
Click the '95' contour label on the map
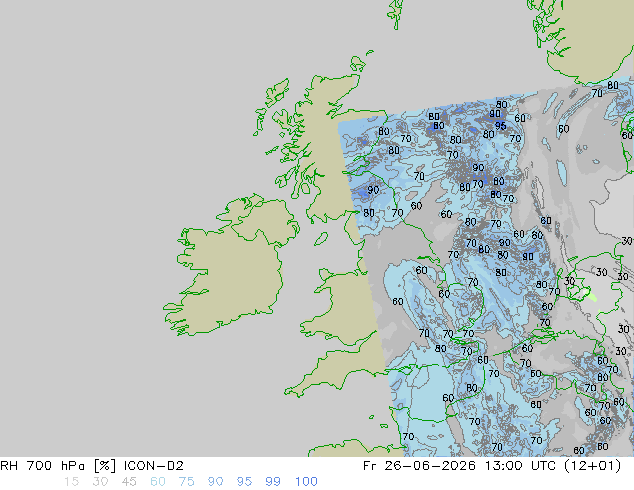501,126
